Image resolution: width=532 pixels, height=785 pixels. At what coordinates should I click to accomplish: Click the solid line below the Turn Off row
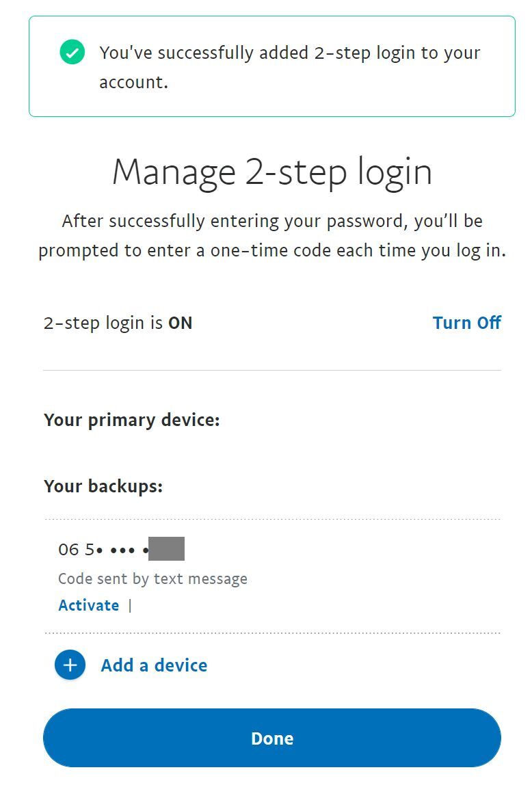pyautogui.click(x=272, y=370)
